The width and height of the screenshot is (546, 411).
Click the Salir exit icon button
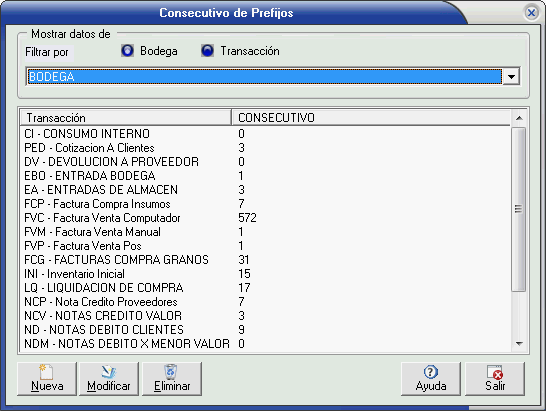coord(495,379)
